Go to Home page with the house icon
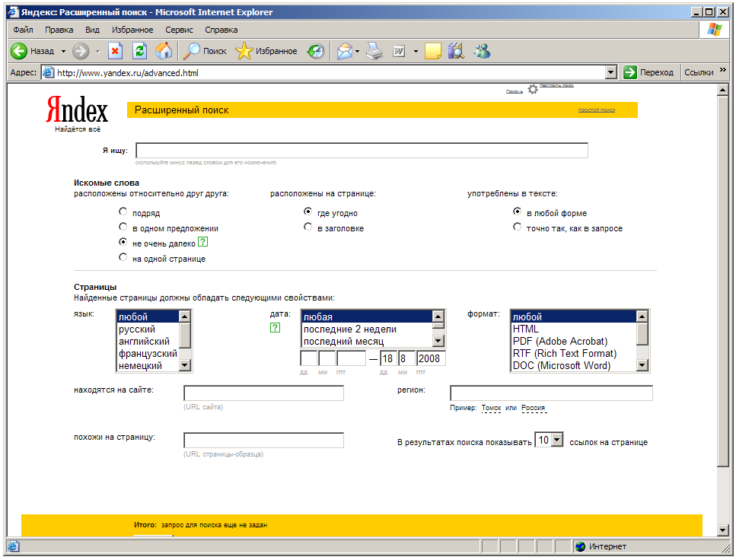 coord(164,51)
